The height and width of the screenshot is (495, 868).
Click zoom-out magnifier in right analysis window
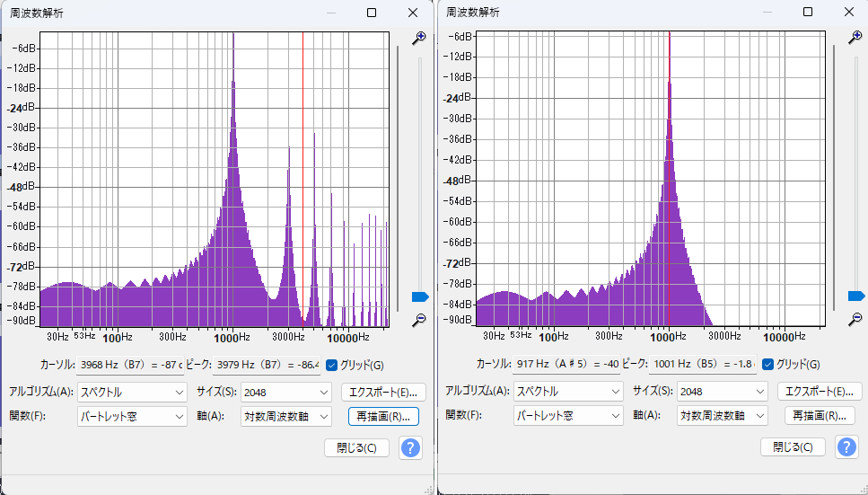[855, 319]
